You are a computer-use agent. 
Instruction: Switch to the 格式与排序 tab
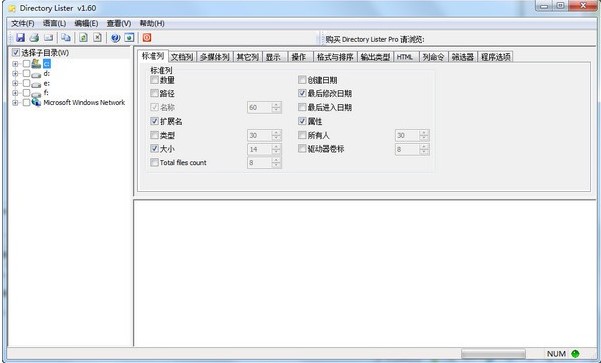(x=335, y=57)
